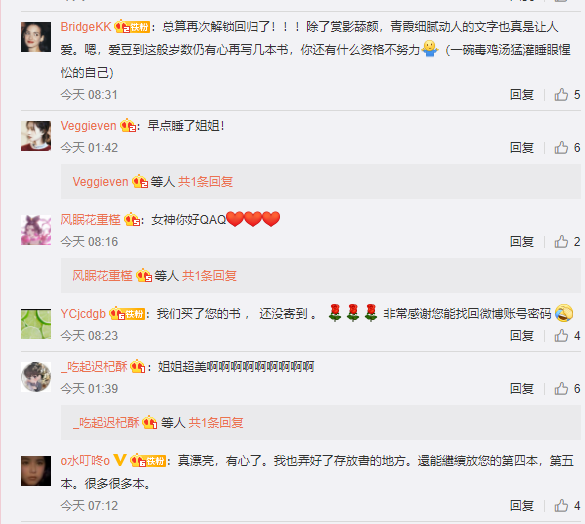Image resolution: width=585 pixels, height=524 pixels.
Task: Like o水叮咚o's comment posted at 07:12
Action: pos(561,506)
